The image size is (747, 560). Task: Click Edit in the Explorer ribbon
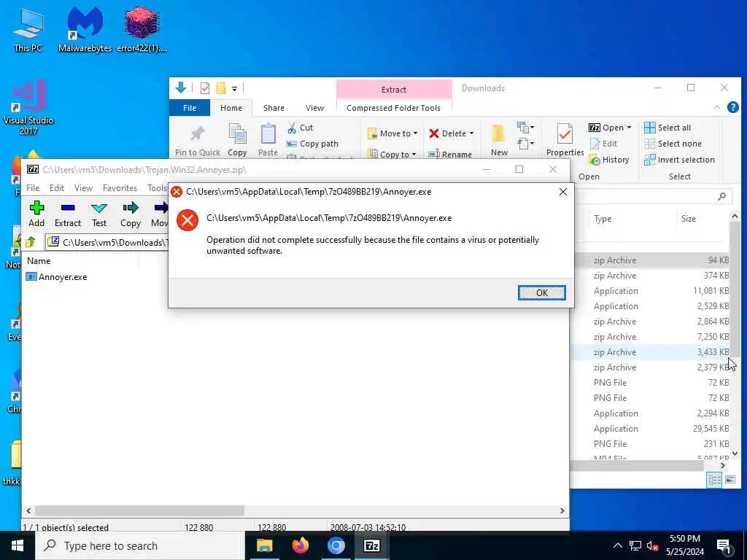coord(603,144)
